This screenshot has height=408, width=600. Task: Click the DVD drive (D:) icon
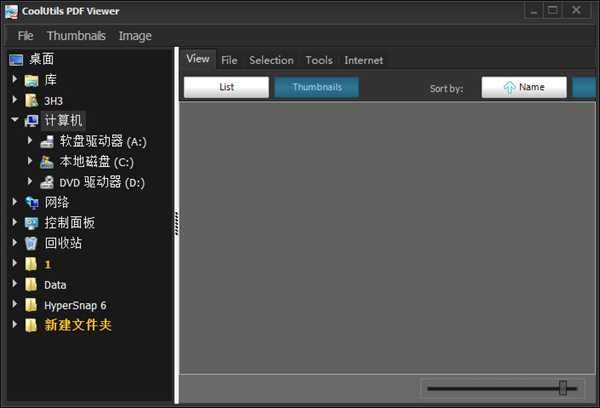click(x=47, y=183)
